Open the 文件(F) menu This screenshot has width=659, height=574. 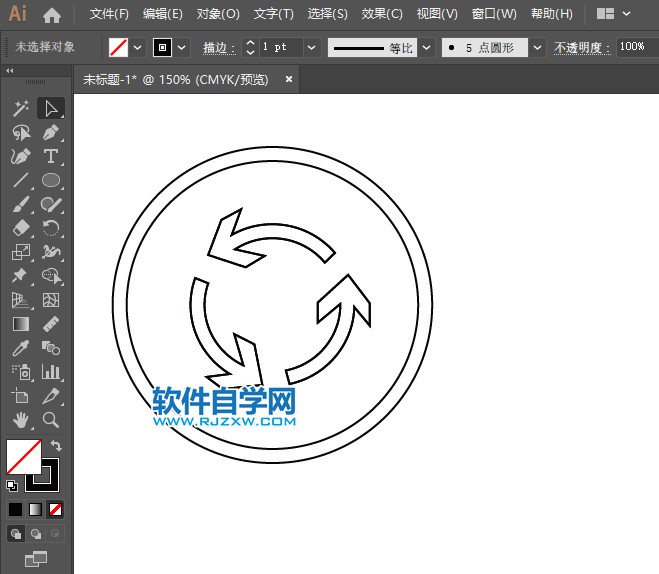pyautogui.click(x=109, y=14)
